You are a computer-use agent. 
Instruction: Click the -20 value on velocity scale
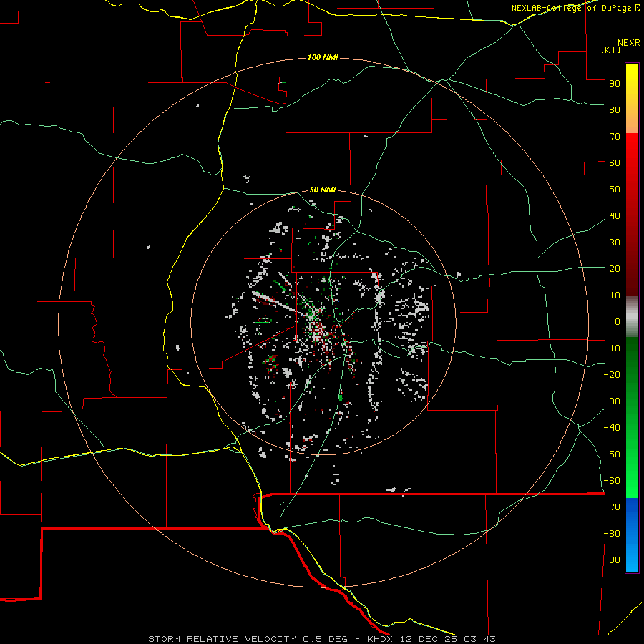tap(612, 375)
